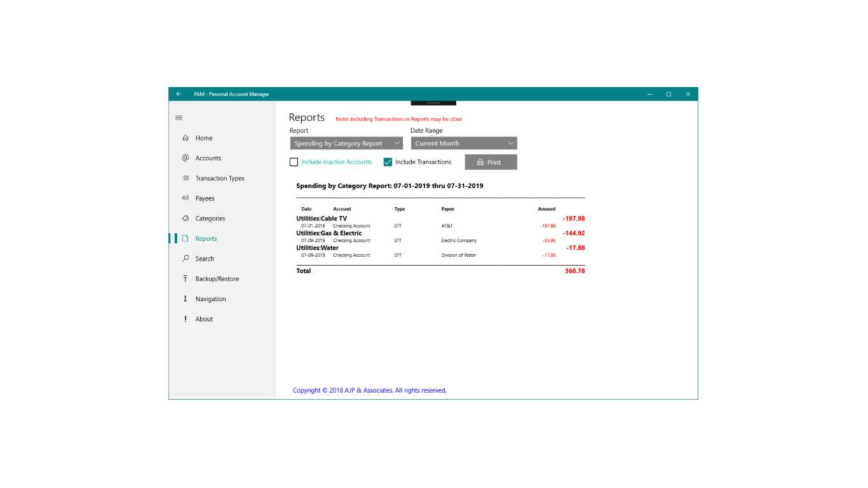Open Transaction Types section
The width and height of the screenshot is (868, 488).
point(222,179)
